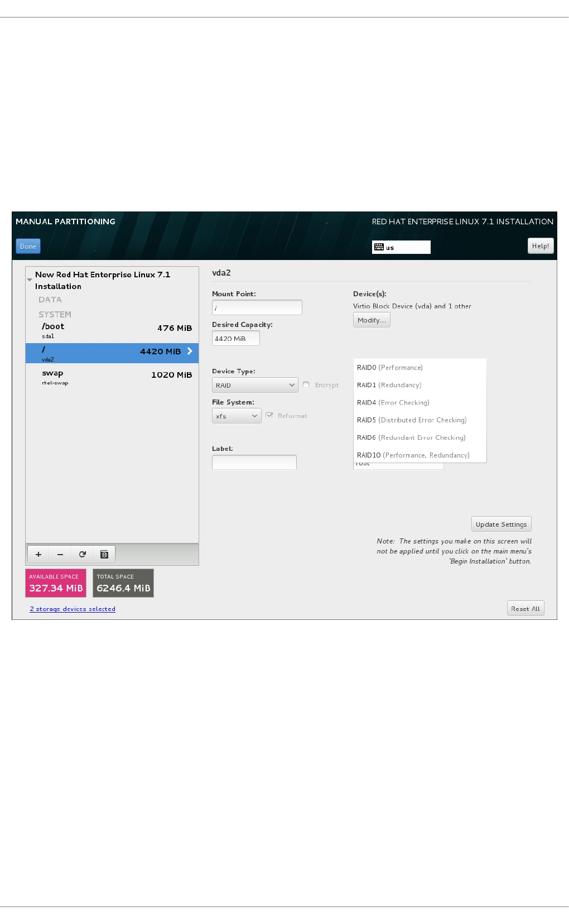Click the vda2 partition heading
Image resolution: width=569 pixels, height=924 pixels.
point(221,273)
